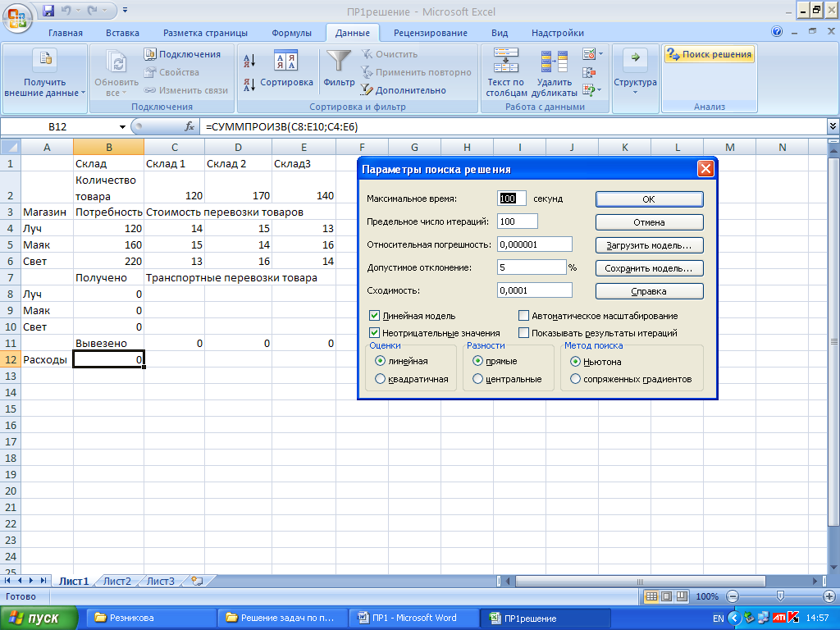Select прямые differences option
Viewport: 840px width, 630px height.
[x=478, y=361]
